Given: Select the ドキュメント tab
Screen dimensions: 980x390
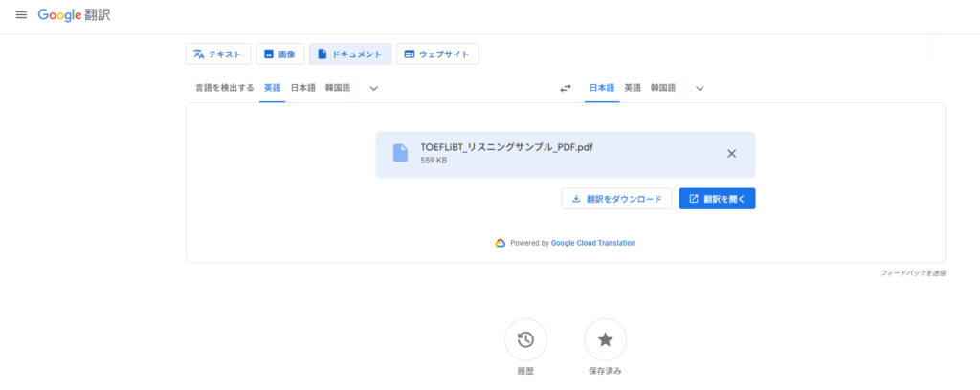Looking at the screenshot, I should coord(350,54).
